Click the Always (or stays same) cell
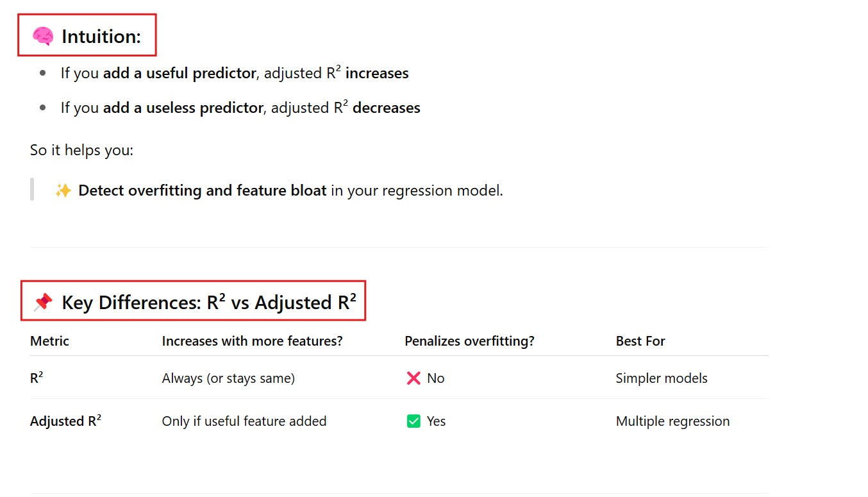Screen dimensions: 868x497 point(228,378)
